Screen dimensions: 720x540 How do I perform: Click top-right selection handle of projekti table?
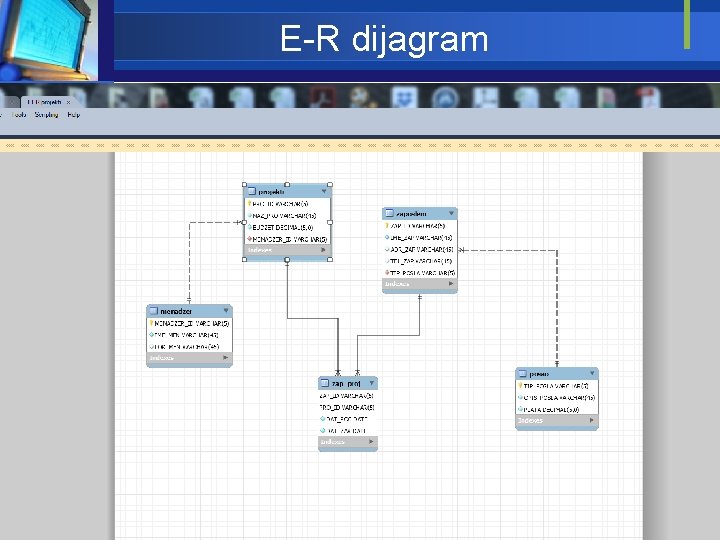pyautogui.click(x=330, y=185)
